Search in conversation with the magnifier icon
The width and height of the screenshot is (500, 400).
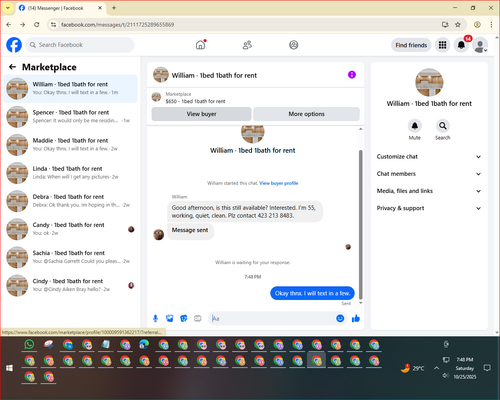click(442, 126)
